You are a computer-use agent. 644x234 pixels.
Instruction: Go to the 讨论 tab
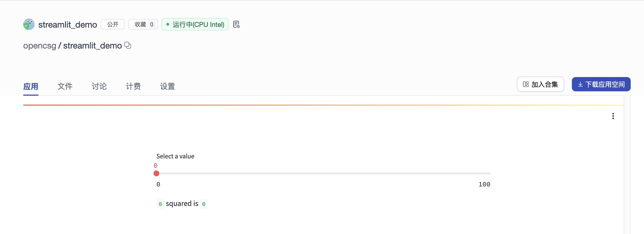(99, 86)
